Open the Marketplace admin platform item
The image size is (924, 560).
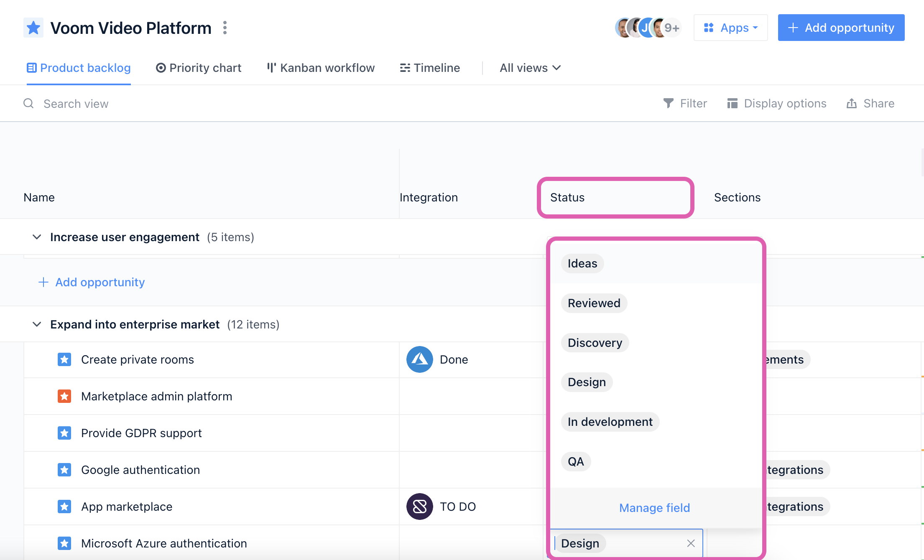click(157, 396)
